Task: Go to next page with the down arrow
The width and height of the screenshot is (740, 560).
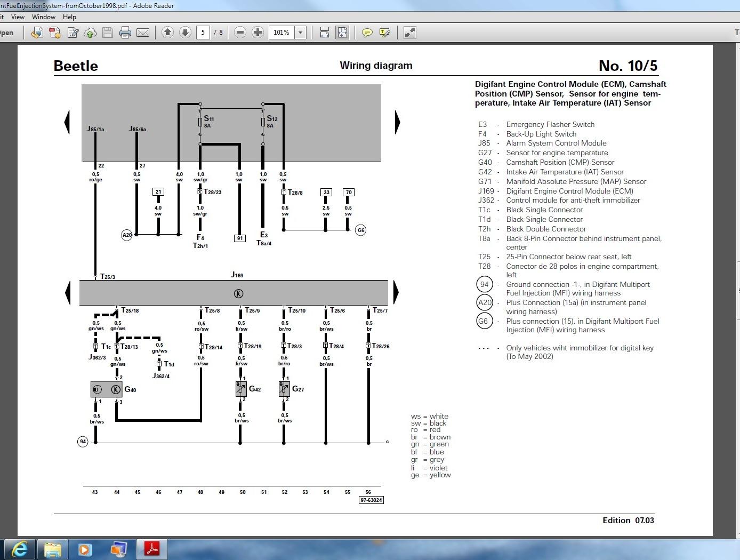Action: (185, 33)
